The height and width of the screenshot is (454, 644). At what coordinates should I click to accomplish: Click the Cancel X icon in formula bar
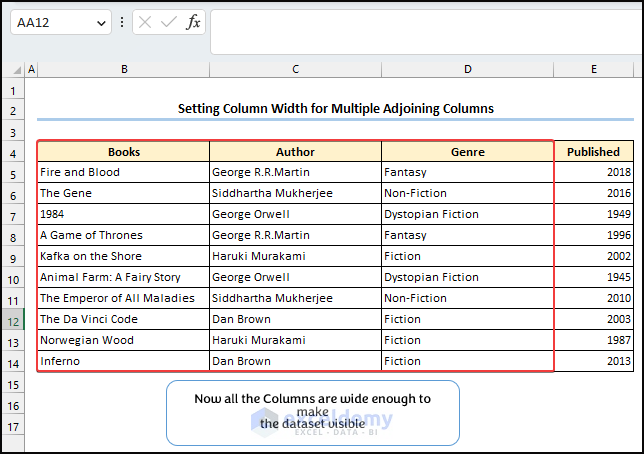(x=146, y=22)
